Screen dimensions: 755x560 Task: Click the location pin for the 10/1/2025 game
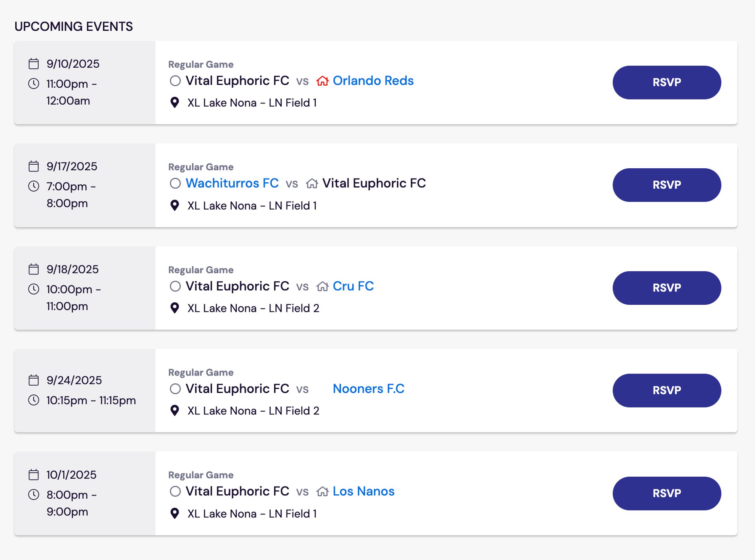point(175,514)
